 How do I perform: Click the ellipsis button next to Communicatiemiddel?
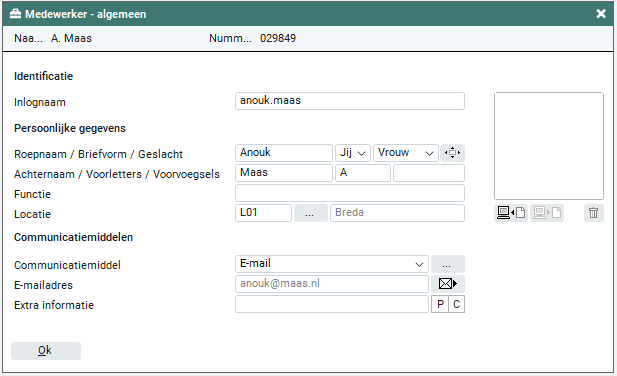tap(448, 264)
